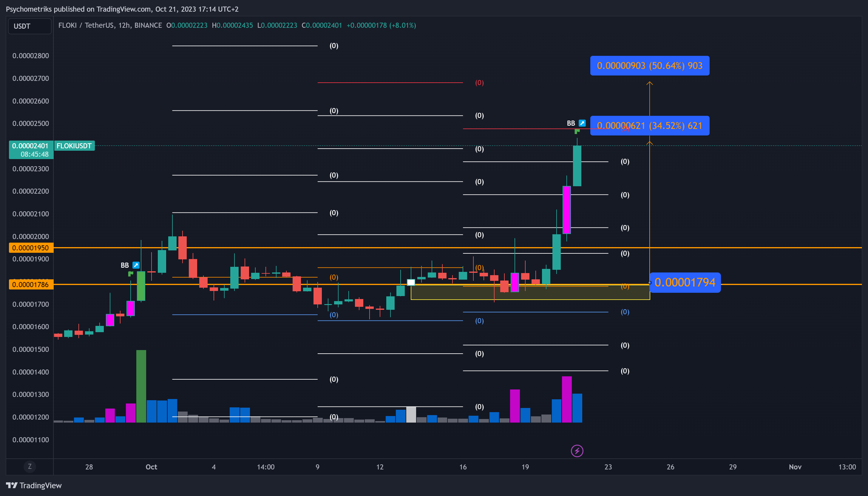Click the 0.00001100 price axis label
The height and width of the screenshot is (496, 868).
point(31,440)
